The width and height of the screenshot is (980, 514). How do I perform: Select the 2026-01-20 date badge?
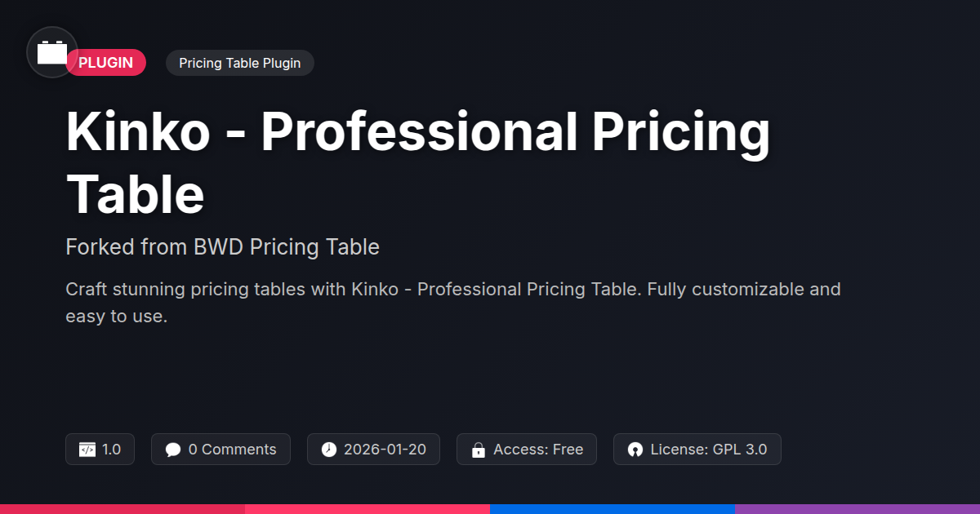pos(373,450)
